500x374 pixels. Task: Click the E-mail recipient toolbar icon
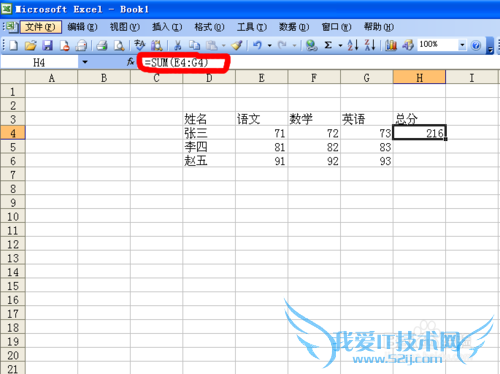81,45
